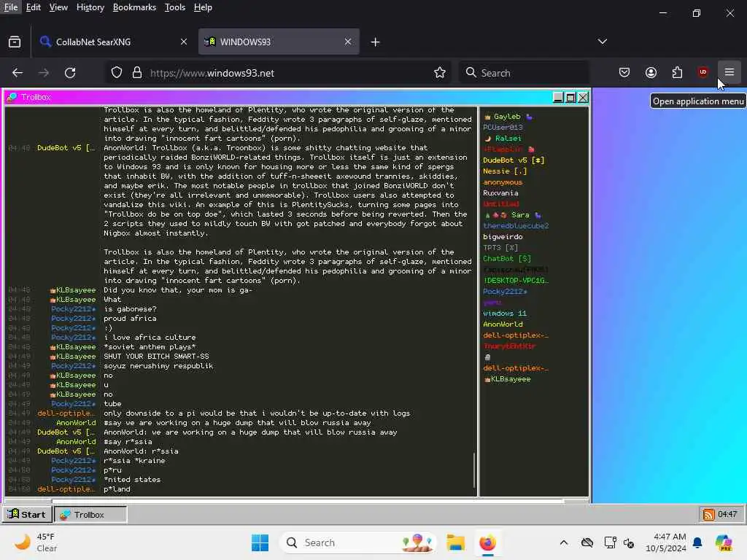This screenshot has height=560, width=747.
Task: Open File Explorer from taskbar
Action: 455,542
